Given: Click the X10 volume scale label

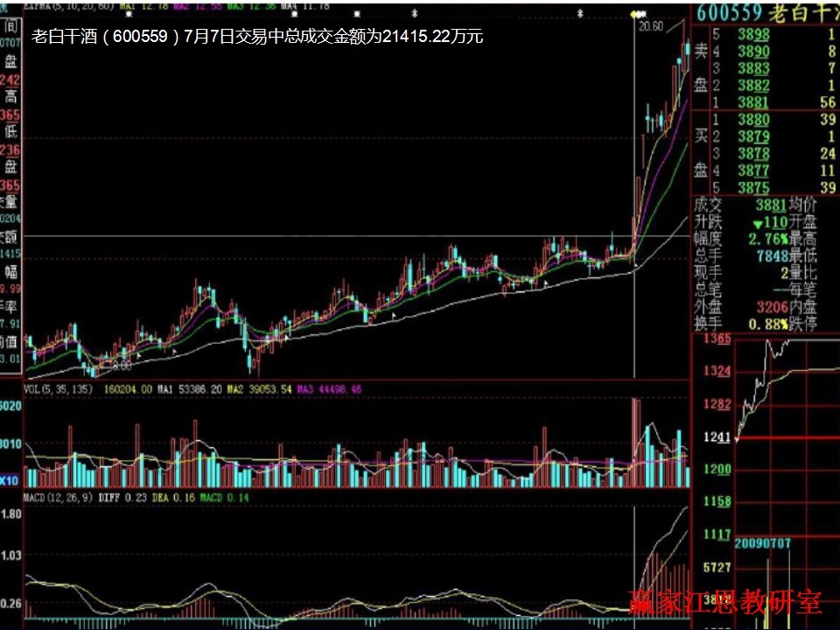Looking at the screenshot, I should [10, 479].
